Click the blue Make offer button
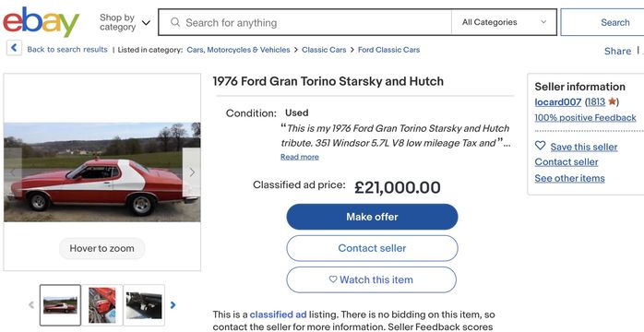 (x=372, y=217)
